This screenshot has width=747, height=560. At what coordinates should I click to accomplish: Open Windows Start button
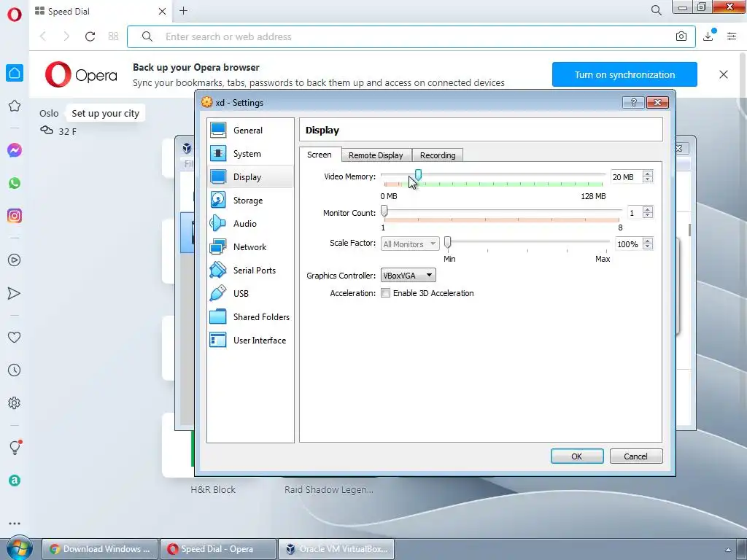point(19,548)
